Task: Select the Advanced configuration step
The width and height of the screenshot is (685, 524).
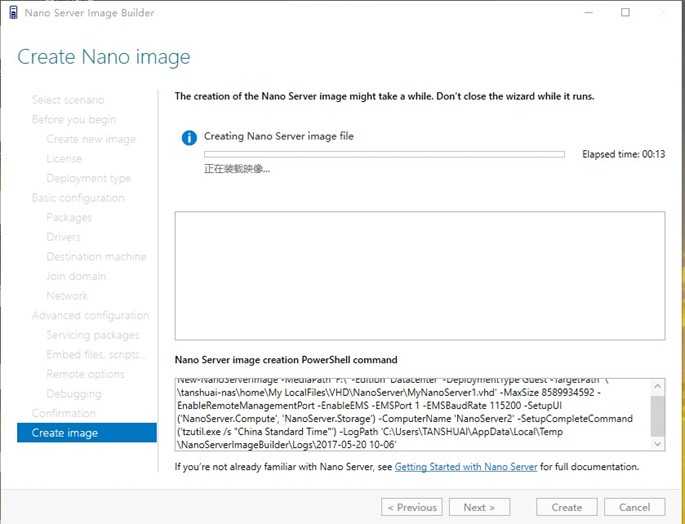Action: point(90,315)
